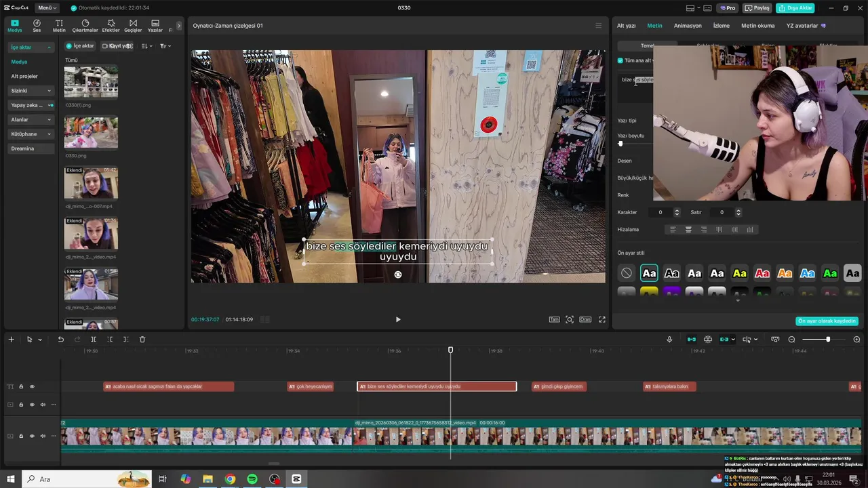Open player panel hamburger menu
This screenshot has width=868, height=488.
click(x=598, y=26)
